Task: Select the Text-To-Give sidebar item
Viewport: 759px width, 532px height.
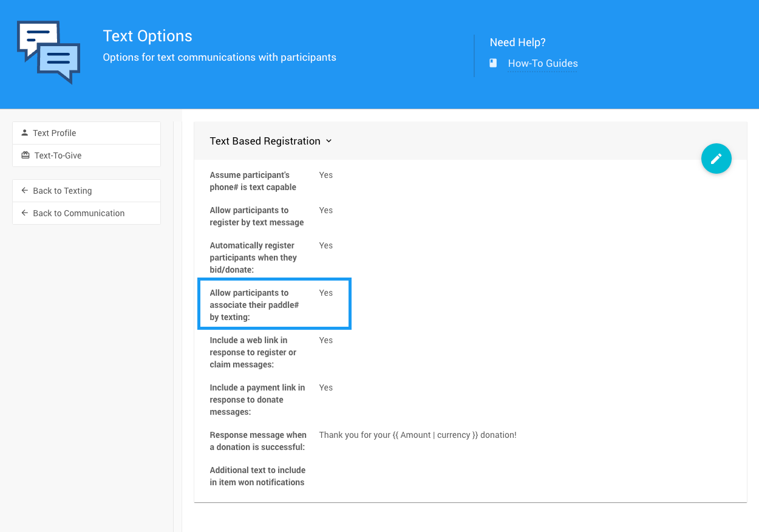Action: click(x=58, y=155)
